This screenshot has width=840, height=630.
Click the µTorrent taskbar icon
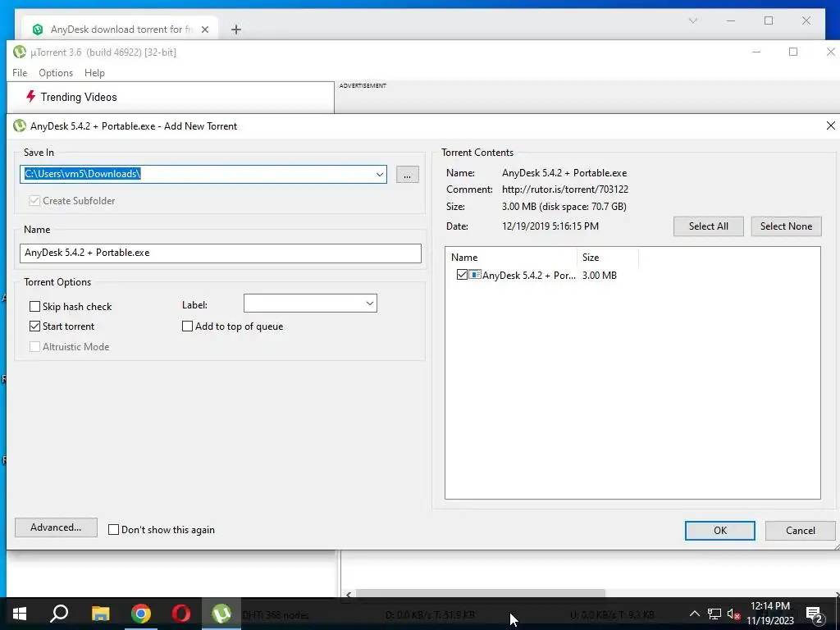(x=221, y=614)
